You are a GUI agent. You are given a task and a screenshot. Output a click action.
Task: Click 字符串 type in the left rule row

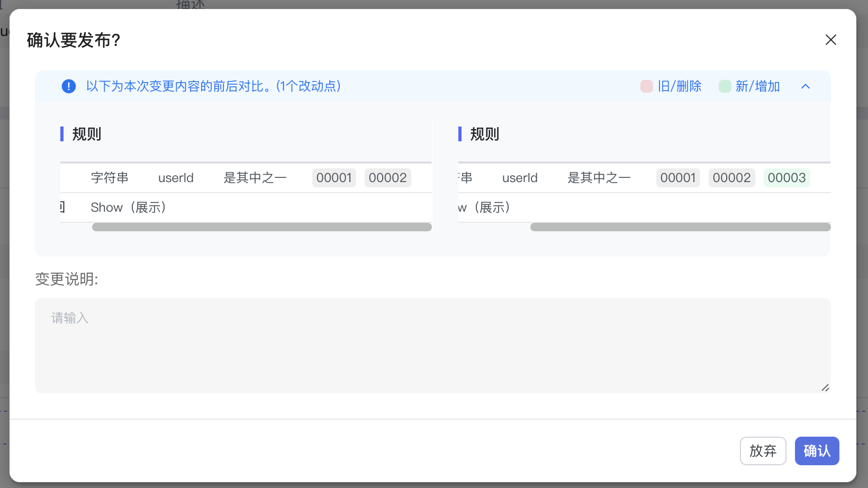click(x=110, y=178)
